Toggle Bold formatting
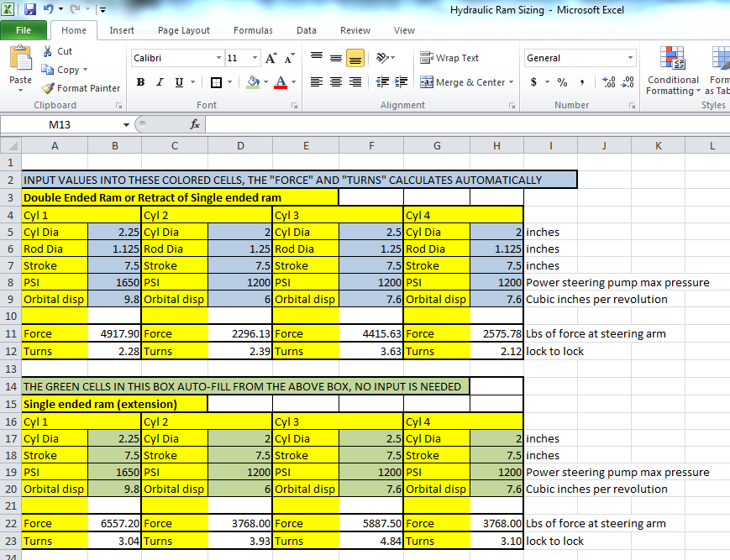This screenshot has height=560, width=730. pyautogui.click(x=141, y=82)
